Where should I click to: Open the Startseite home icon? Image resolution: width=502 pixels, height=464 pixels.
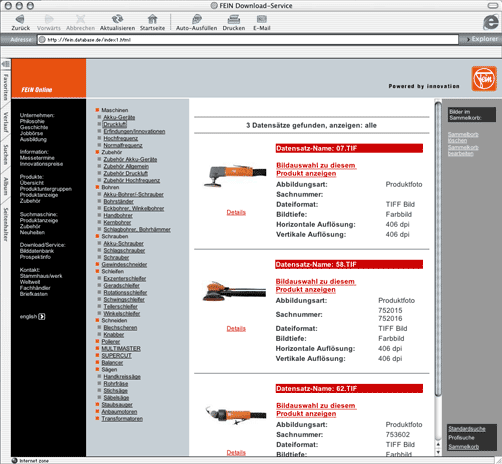(152, 22)
